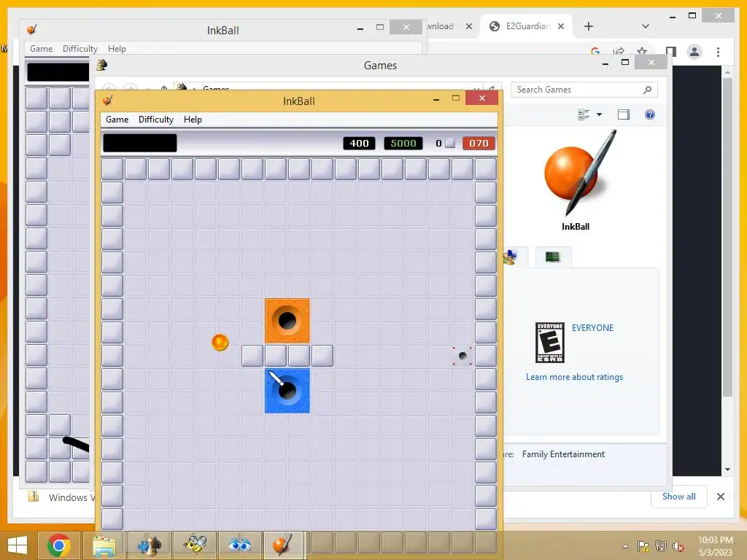Click the orange ball rolling on the board
This screenshot has width=747, height=560.
220,342
